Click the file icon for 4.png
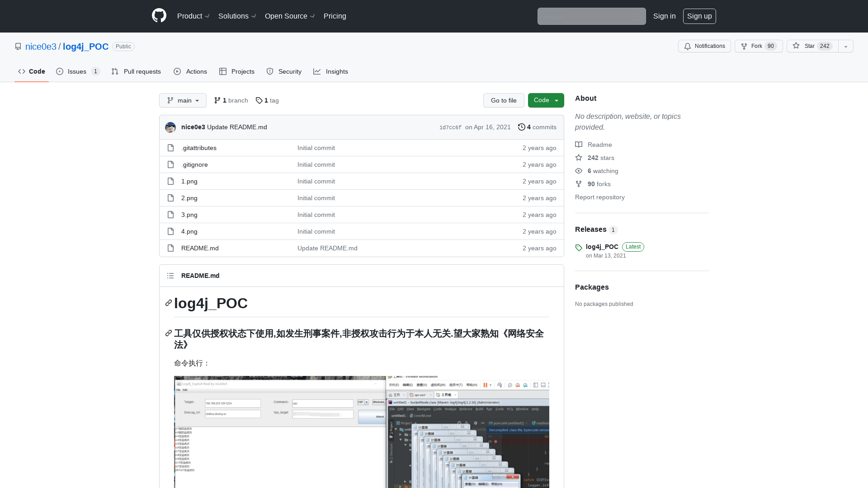This screenshot has width=868, height=488. pyautogui.click(x=170, y=231)
